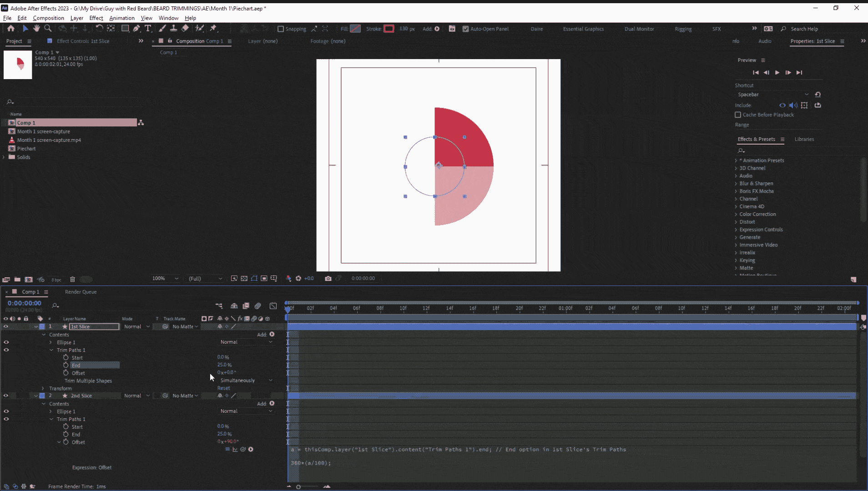
Task: Toggle video inclusion in Preview panel
Action: coord(782,105)
